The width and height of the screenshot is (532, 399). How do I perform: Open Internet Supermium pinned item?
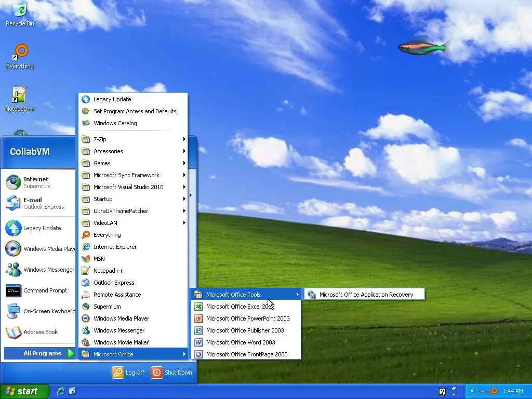pyautogui.click(x=39, y=182)
